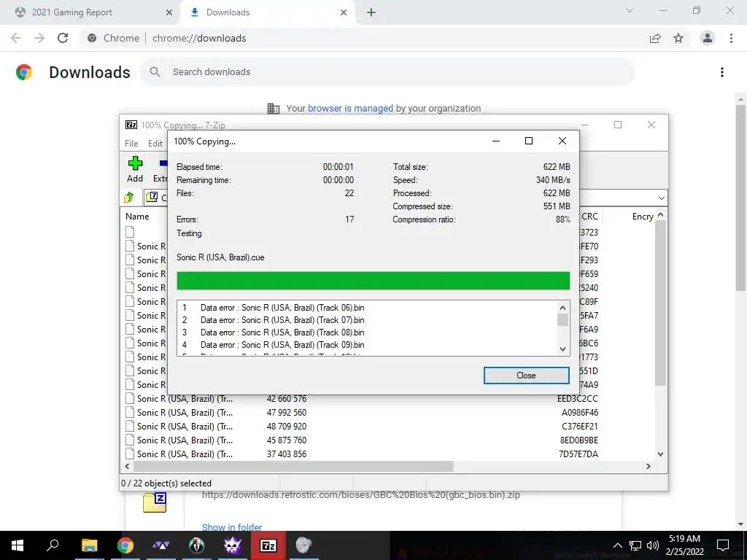Image resolution: width=747 pixels, height=560 pixels.
Task: Click Chrome back arrow
Action: tap(16, 38)
